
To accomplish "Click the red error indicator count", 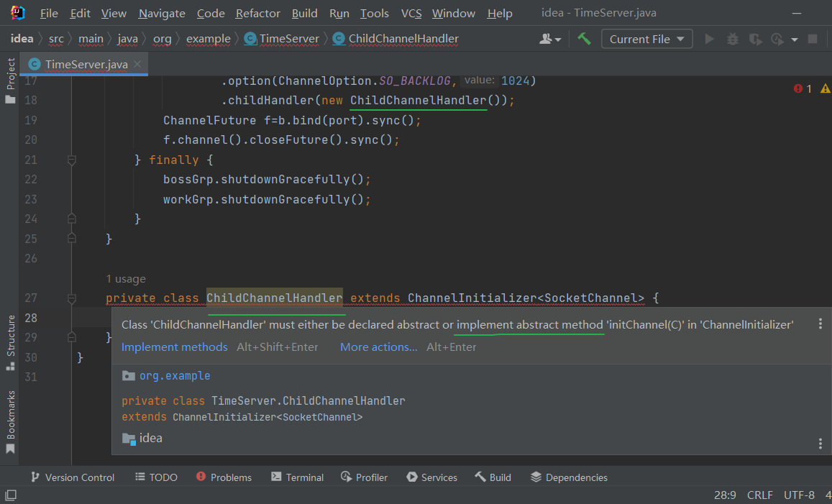I will pyautogui.click(x=803, y=88).
